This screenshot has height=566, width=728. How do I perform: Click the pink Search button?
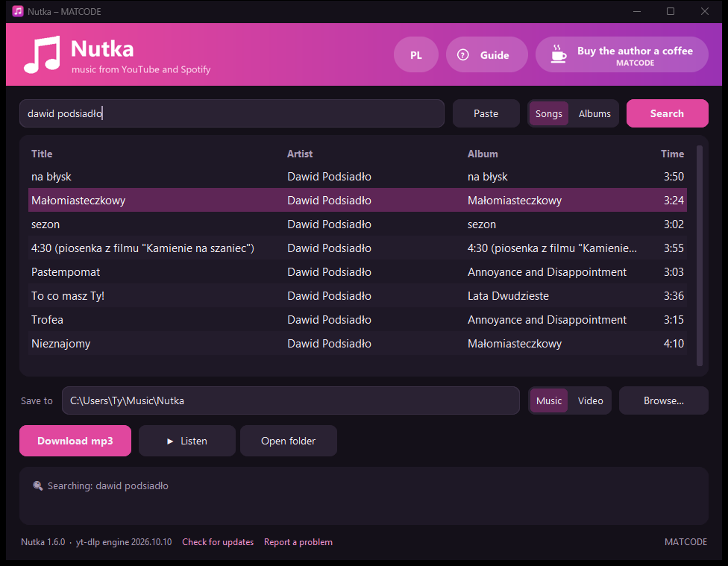pos(667,113)
